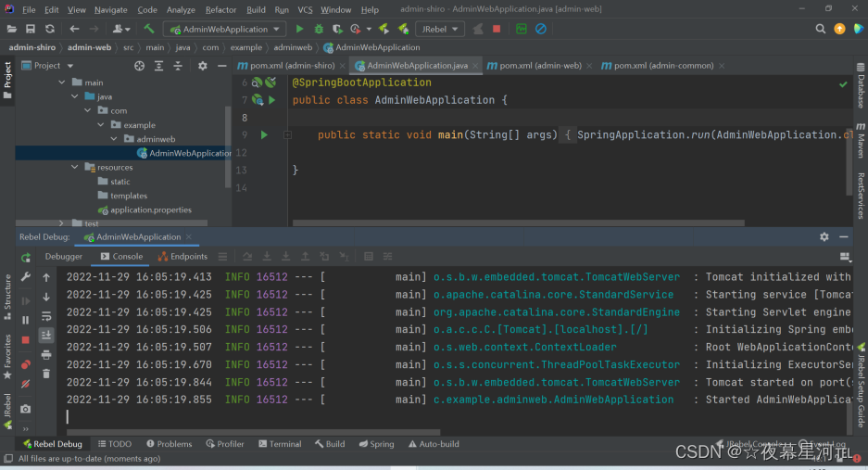Clear console output with the trash icon
This screenshot has height=470, width=868.
46,374
